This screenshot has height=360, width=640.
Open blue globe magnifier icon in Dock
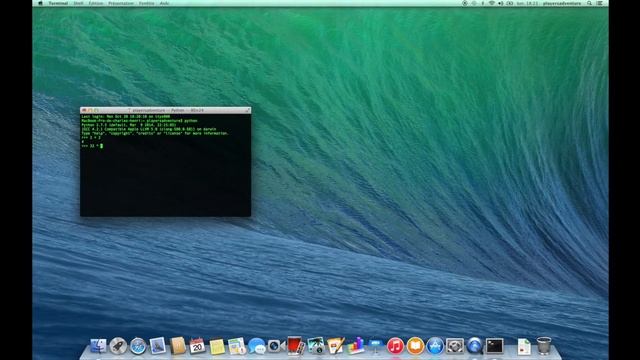tap(474, 346)
